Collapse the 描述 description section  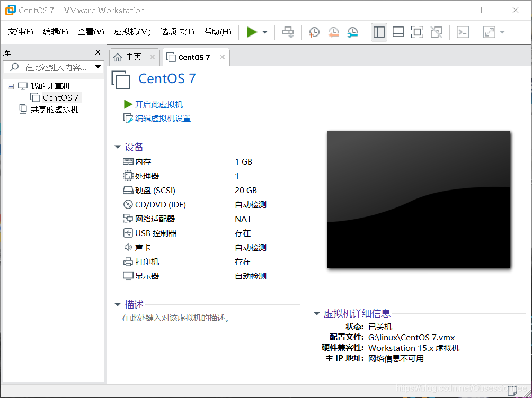pyautogui.click(x=118, y=304)
